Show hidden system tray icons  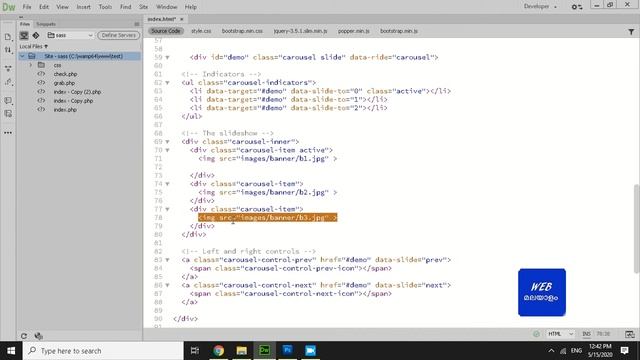pos(551,351)
